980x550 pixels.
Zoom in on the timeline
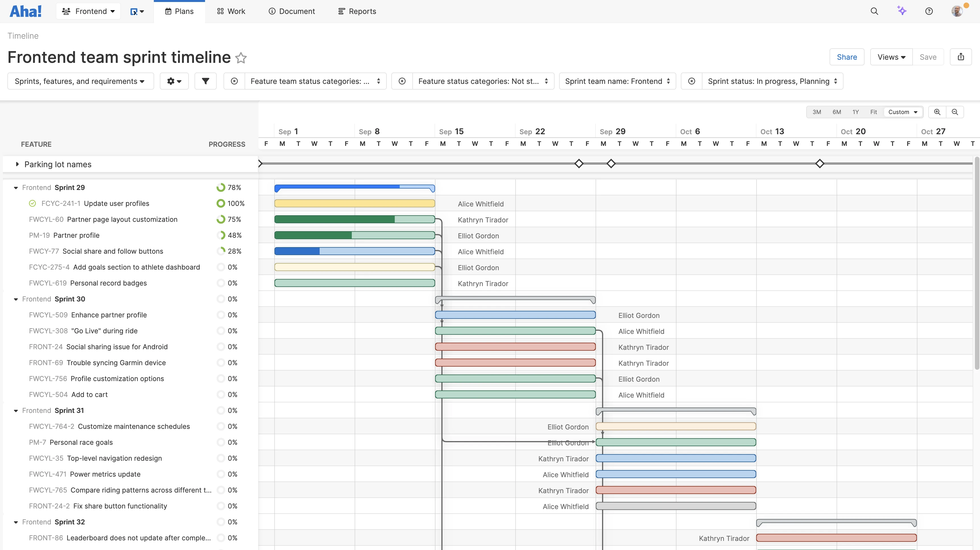[x=937, y=112]
